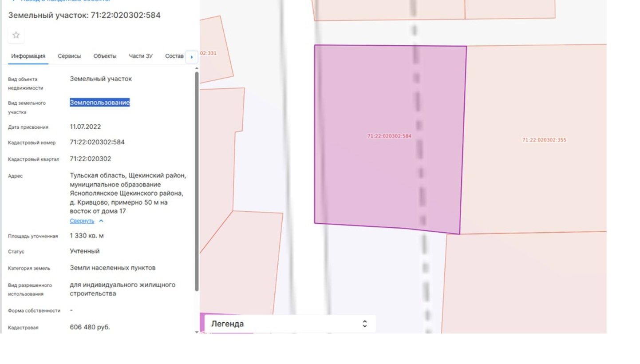Viewport: 640px width, 364px height.
Task: Switch to the Сервисы tab
Action: coord(69,56)
